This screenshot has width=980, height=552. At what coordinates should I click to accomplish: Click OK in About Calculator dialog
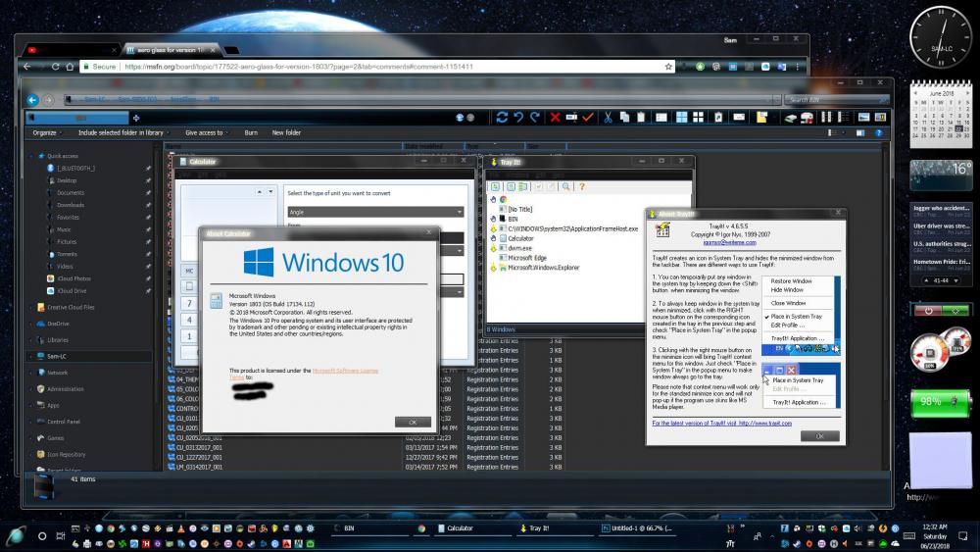(412, 422)
